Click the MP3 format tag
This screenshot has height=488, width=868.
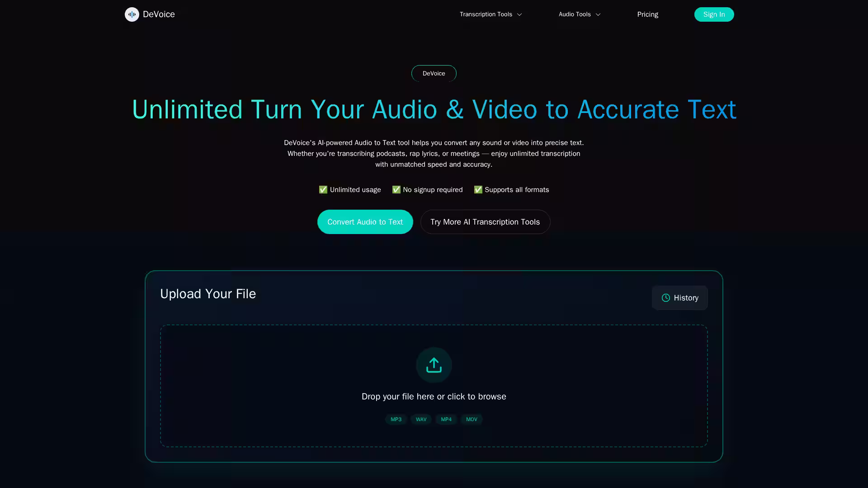point(396,419)
